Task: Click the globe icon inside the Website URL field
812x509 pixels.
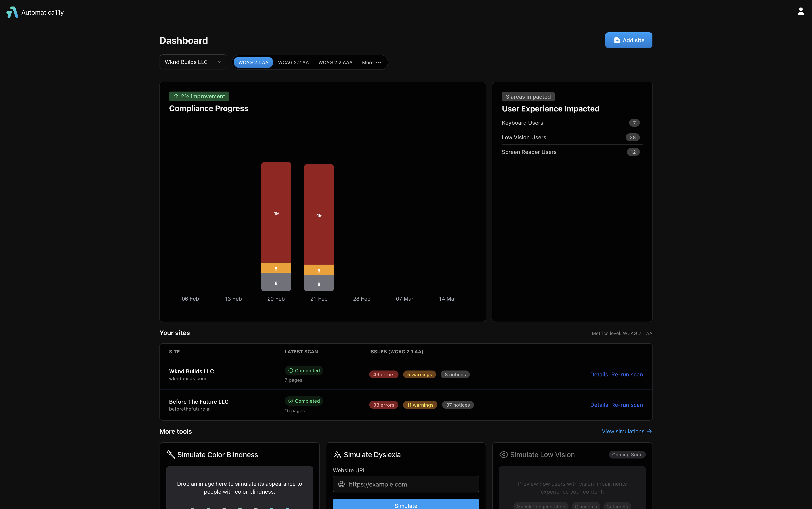Action: 342,484
